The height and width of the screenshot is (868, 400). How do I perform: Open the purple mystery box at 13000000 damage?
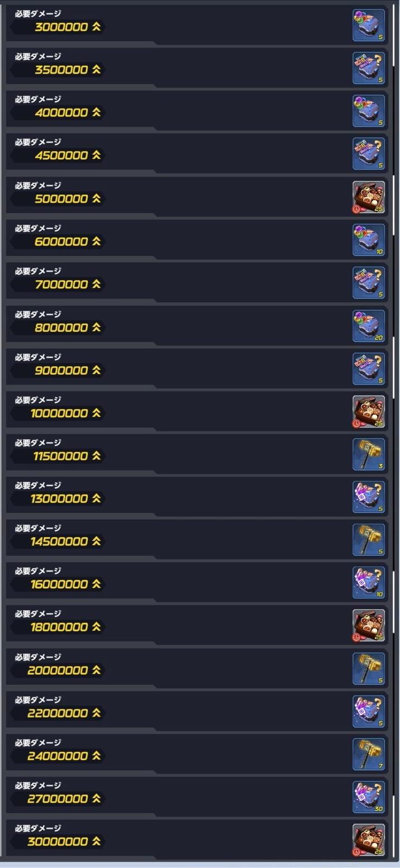pyautogui.click(x=369, y=497)
